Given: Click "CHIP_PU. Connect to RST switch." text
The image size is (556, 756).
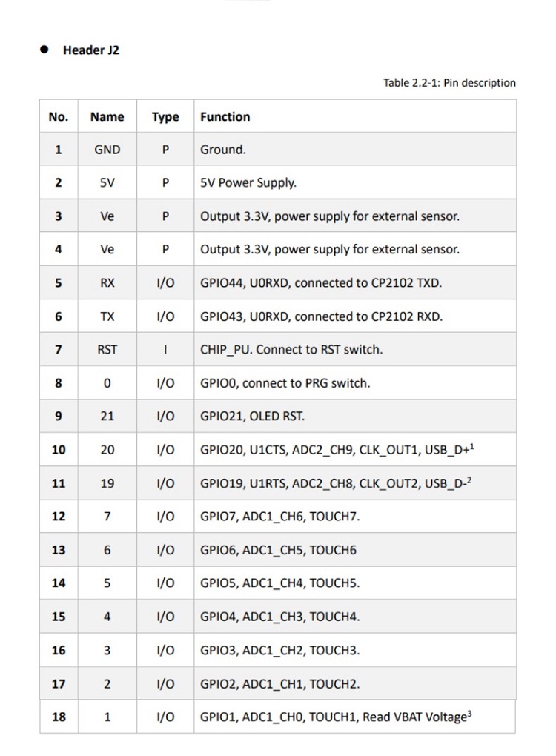Looking at the screenshot, I should click(x=291, y=349).
